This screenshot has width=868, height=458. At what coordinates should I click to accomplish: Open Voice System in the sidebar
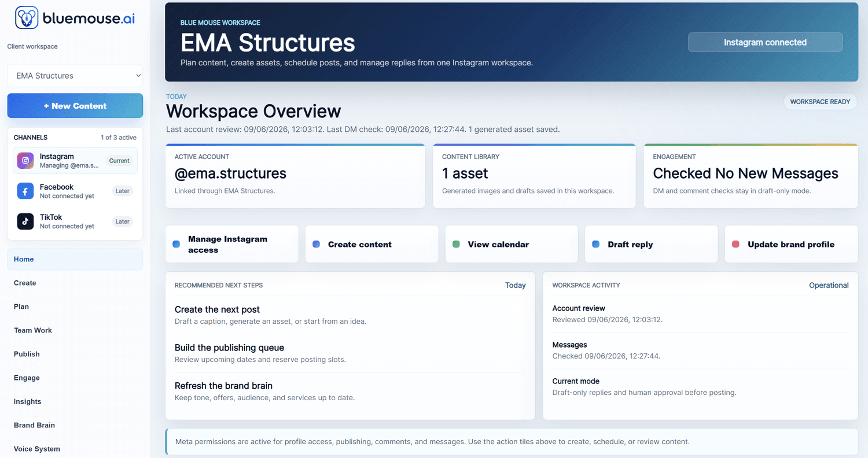pos(75,449)
